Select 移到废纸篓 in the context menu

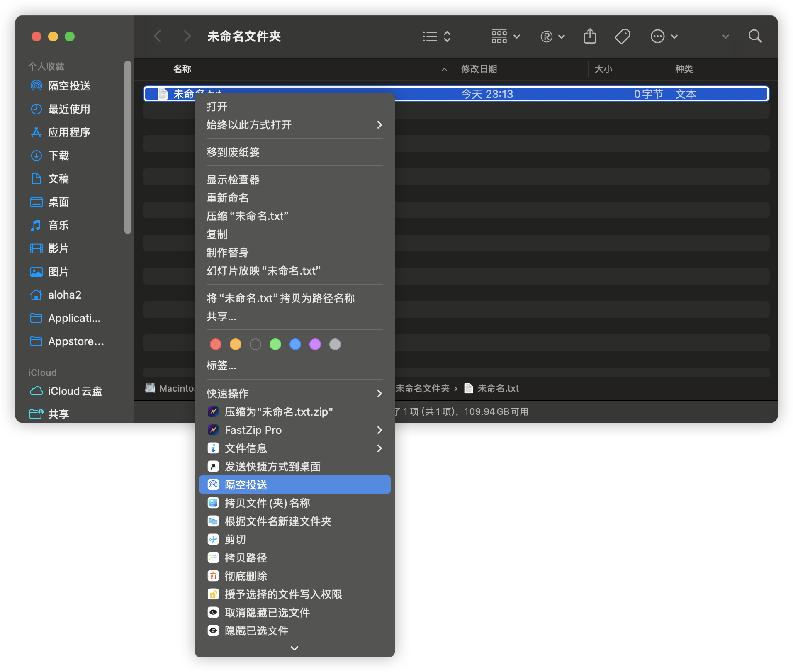233,152
